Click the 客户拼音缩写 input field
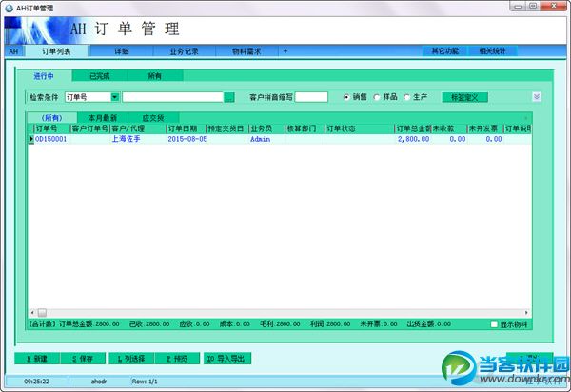This screenshot has height=392, width=571. pyautogui.click(x=311, y=97)
